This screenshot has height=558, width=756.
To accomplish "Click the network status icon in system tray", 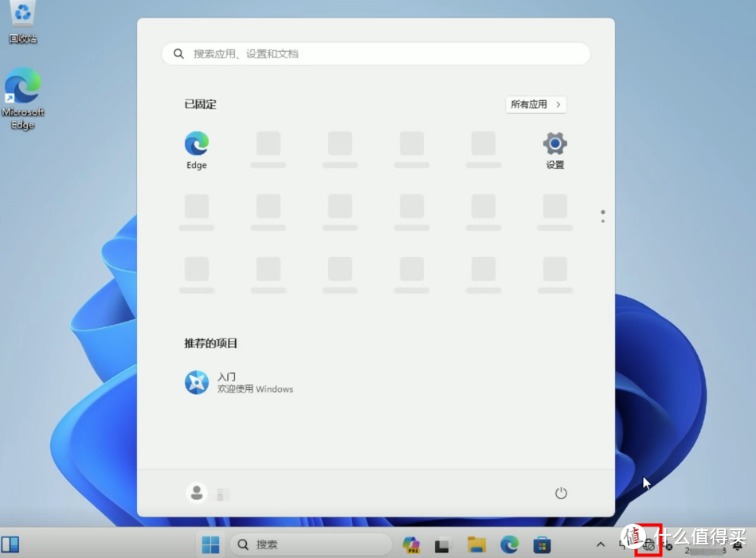I will pos(648,544).
